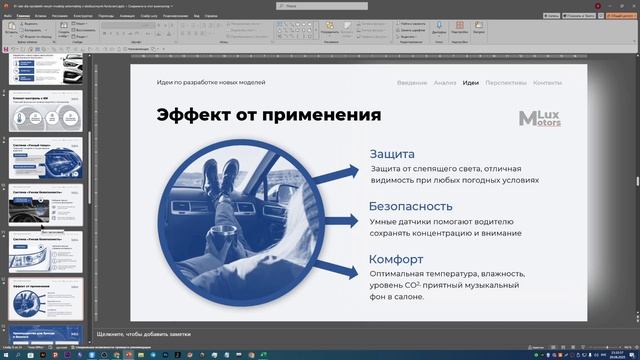Open the Windows notification center icon
The width and height of the screenshot is (640, 360).
(x=632, y=355)
